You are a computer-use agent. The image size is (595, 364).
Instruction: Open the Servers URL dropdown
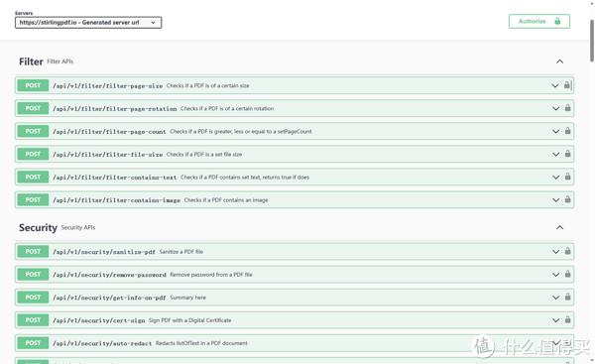click(x=88, y=23)
